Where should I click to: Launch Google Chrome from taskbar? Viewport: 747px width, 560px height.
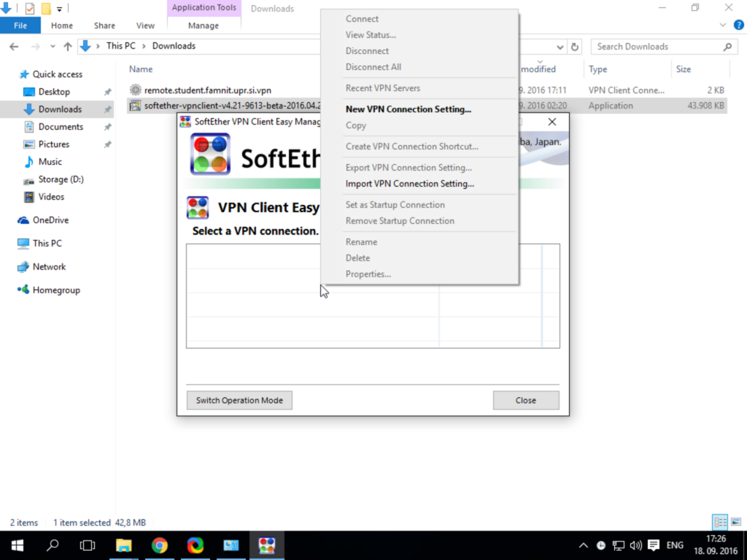(x=159, y=545)
